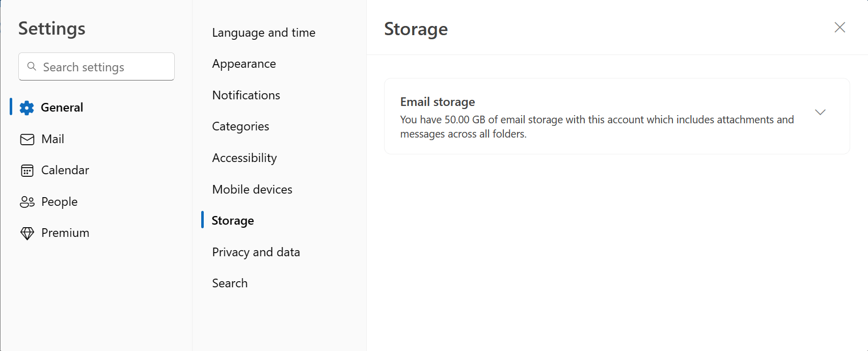Click the magnifier icon in search settings
The height and width of the screenshot is (351, 868).
point(32,66)
